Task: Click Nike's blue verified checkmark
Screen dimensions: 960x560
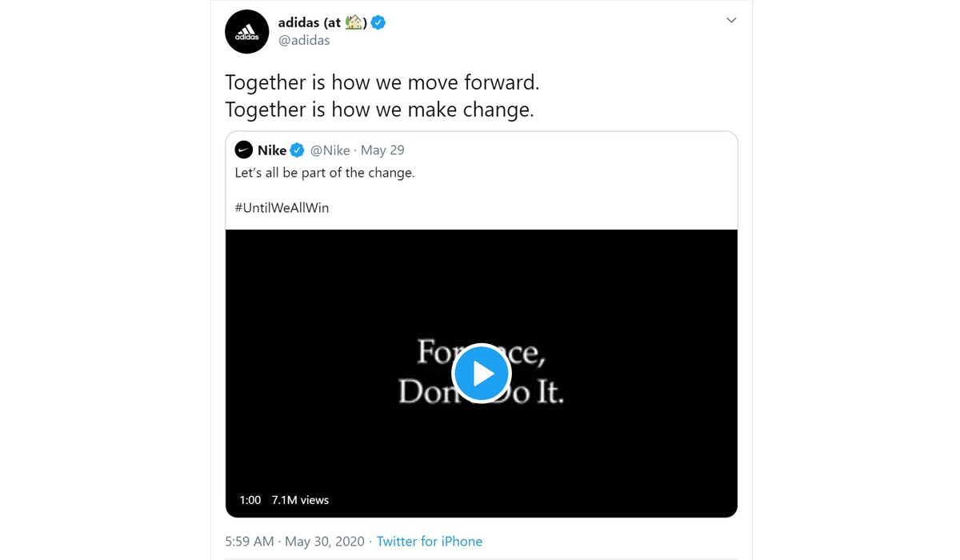Action: [297, 150]
